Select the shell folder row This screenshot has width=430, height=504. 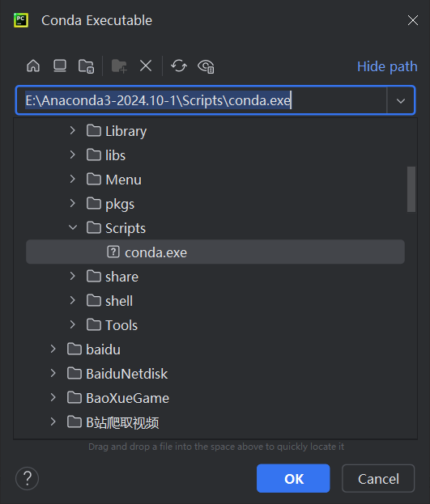215,300
